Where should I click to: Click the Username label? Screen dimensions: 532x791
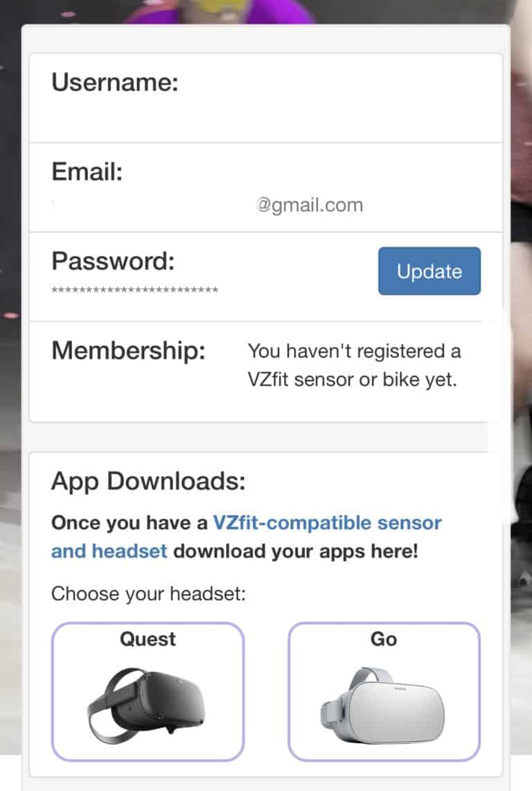[x=113, y=82]
